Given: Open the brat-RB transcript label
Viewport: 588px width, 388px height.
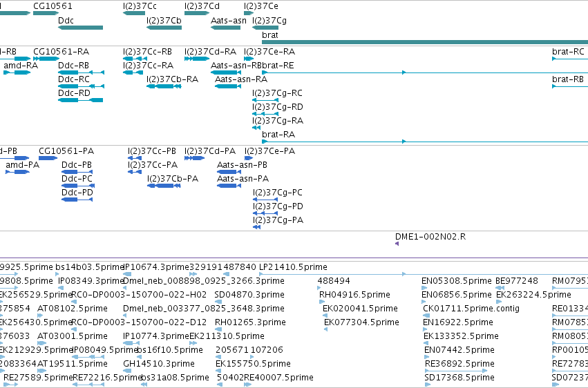Looking at the screenshot, I should (x=568, y=79).
